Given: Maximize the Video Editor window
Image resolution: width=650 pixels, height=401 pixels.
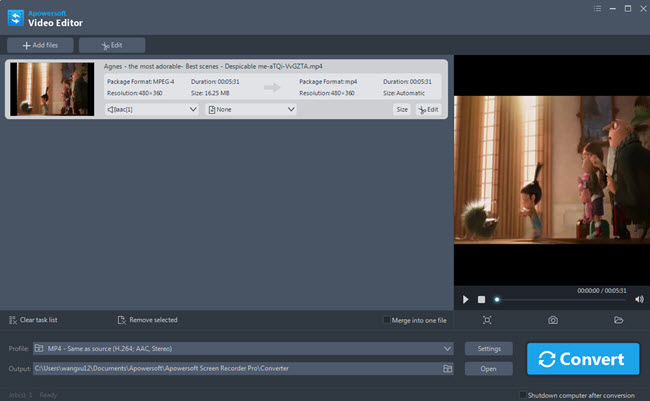Looking at the screenshot, I should pos(628,9).
